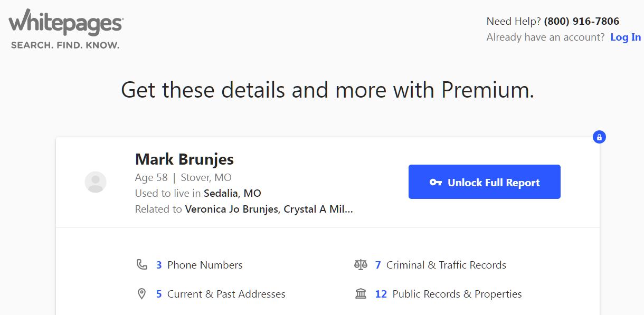Click the gray profile avatar icon

click(x=96, y=182)
